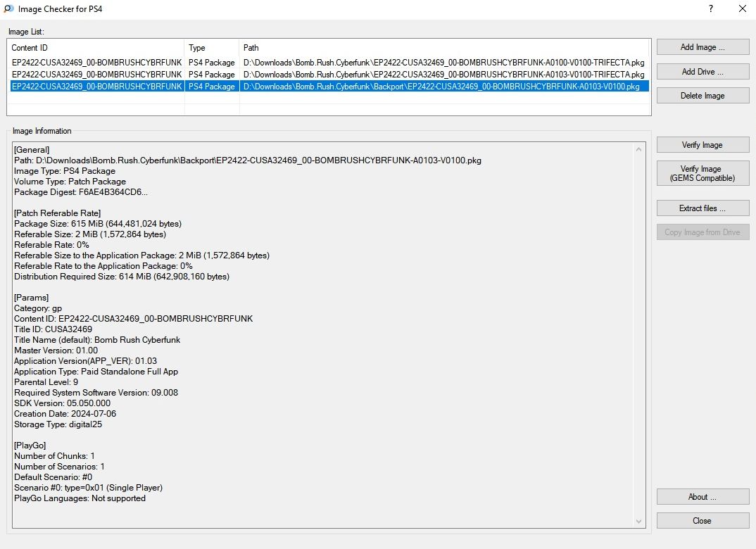
Task: Click the Category: gp line
Action: [38, 308]
